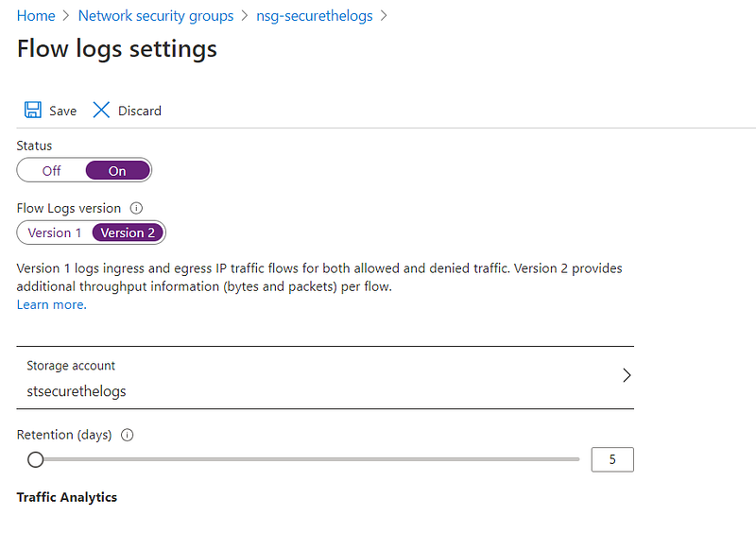Go to Home breadcrumb

point(36,16)
